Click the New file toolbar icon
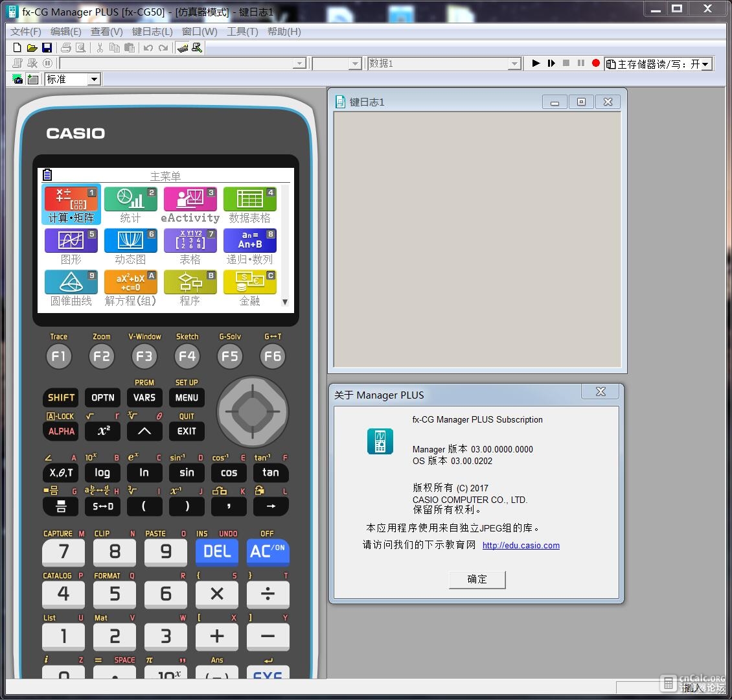 pos(17,47)
